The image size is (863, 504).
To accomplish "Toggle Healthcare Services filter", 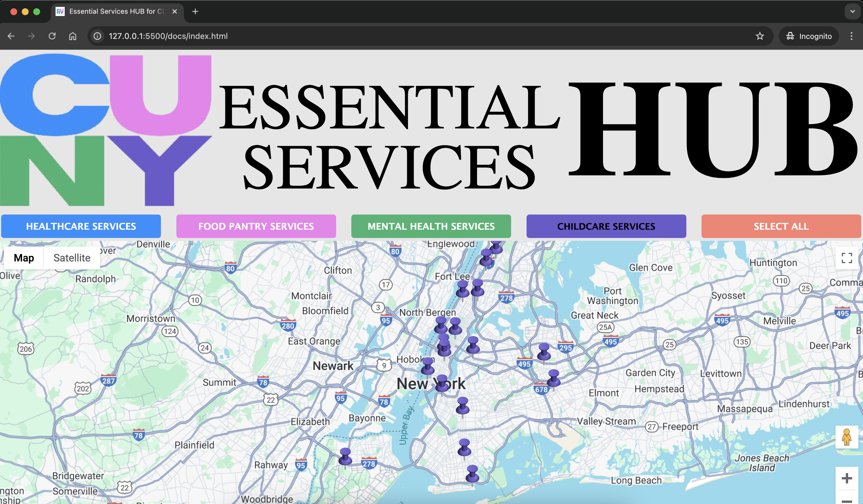I will click(81, 226).
